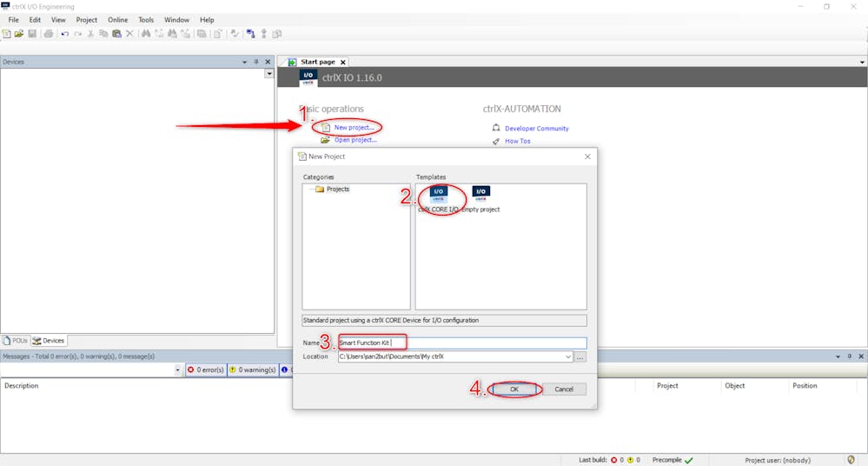Viewport: 868px width, 466px height.
Task: Click the Open project... link
Action: point(355,140)
